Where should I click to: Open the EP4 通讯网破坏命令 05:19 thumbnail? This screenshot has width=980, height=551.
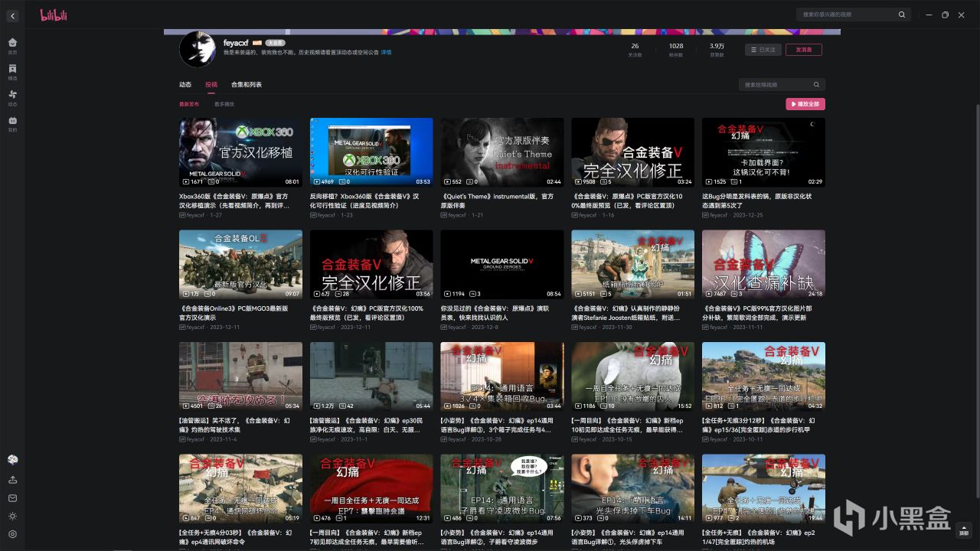click(240, 489)
